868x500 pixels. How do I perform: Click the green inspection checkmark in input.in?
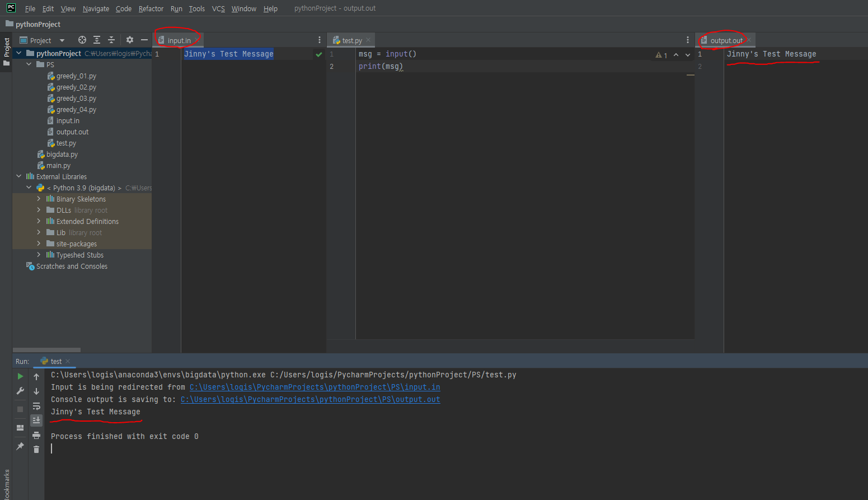click(x=319, y=54)
